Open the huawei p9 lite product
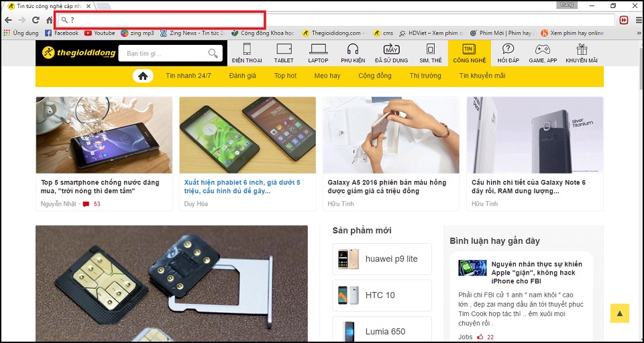 [x=382, y=259]
